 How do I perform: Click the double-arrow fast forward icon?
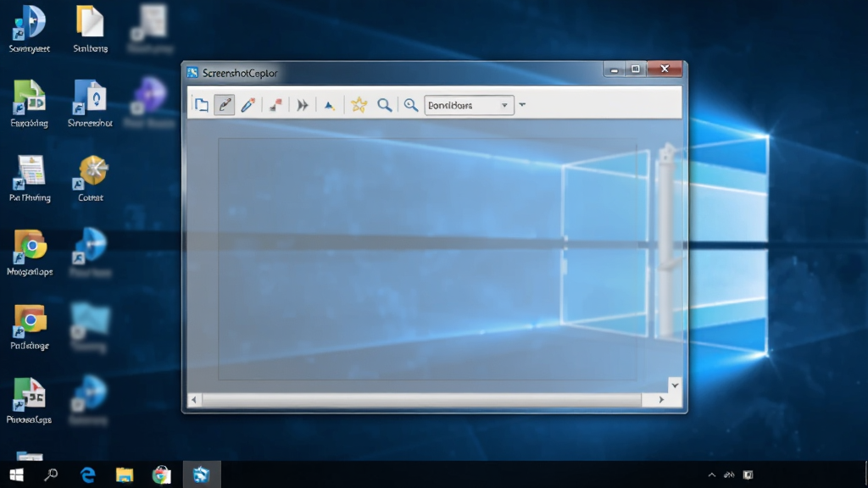[x=303, y=105]
